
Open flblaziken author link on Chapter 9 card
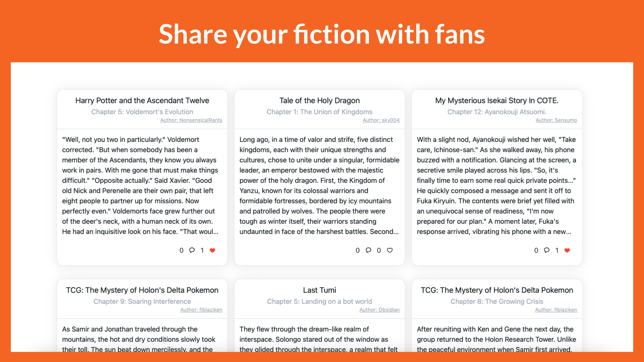pyautogui.click(x=201, y=310)
